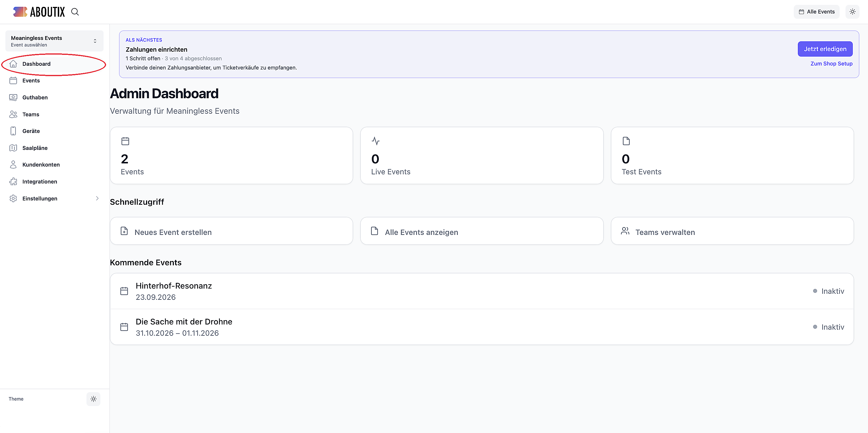
Task: Follow the Zum Shop Setup link
Action: [x=831, y=64]
